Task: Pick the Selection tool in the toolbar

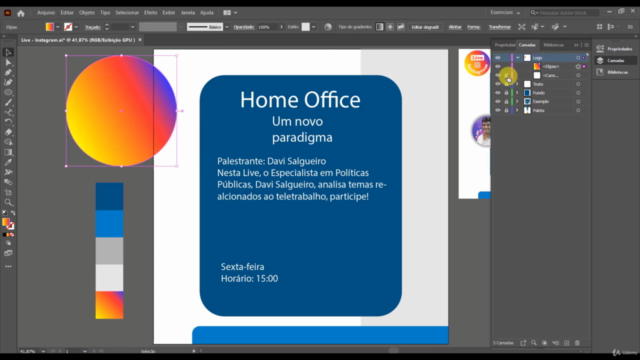Action: point(8,53)
